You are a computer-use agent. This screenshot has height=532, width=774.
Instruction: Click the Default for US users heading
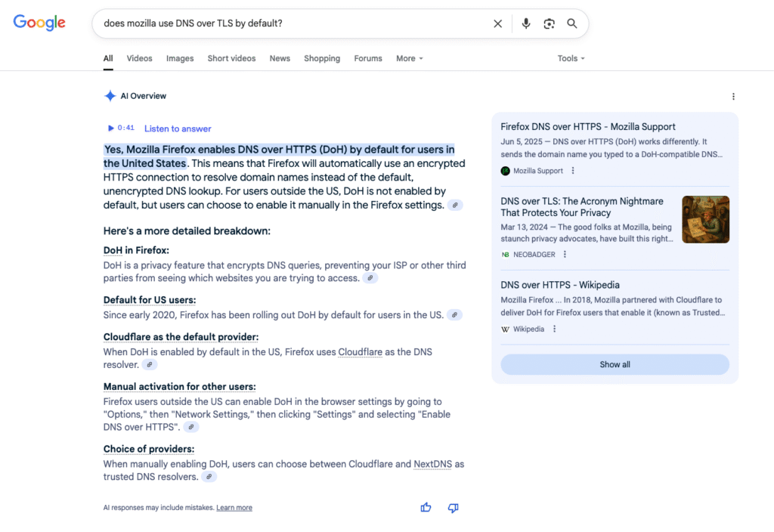[x=150, y=300]
